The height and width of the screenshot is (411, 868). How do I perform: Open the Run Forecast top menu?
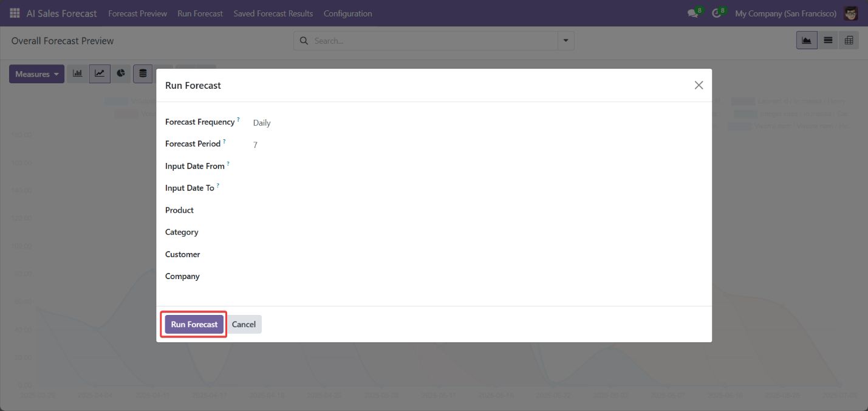[x=200, y=13]
